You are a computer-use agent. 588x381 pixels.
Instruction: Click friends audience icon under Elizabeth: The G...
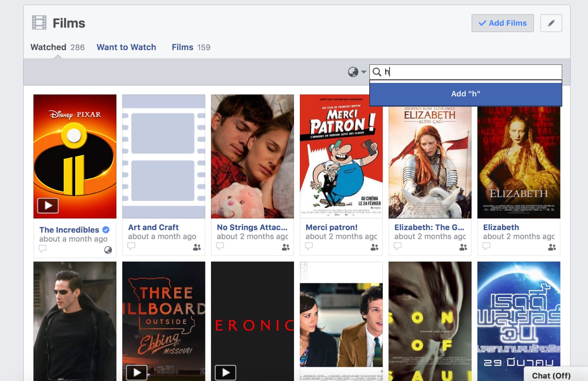(x=463, y=247)
